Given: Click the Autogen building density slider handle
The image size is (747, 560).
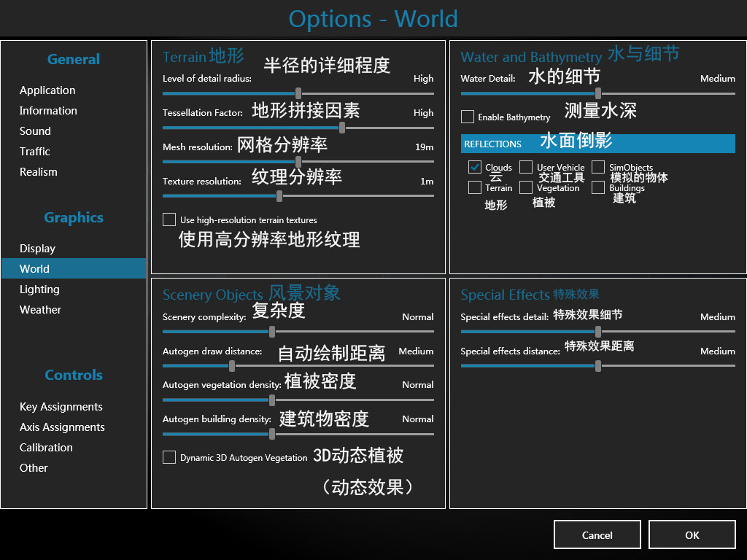Looking at the screenshot, I should [x=271, y=434].
